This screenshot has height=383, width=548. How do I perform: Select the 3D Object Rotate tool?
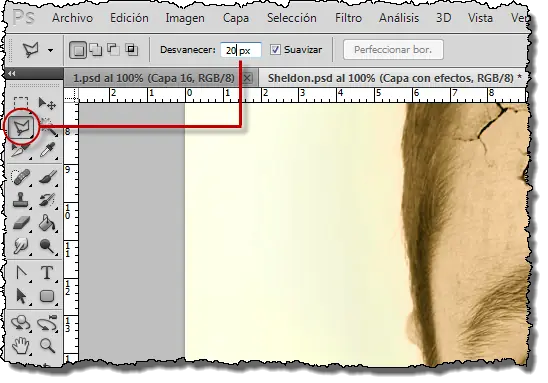coord(20,323)
